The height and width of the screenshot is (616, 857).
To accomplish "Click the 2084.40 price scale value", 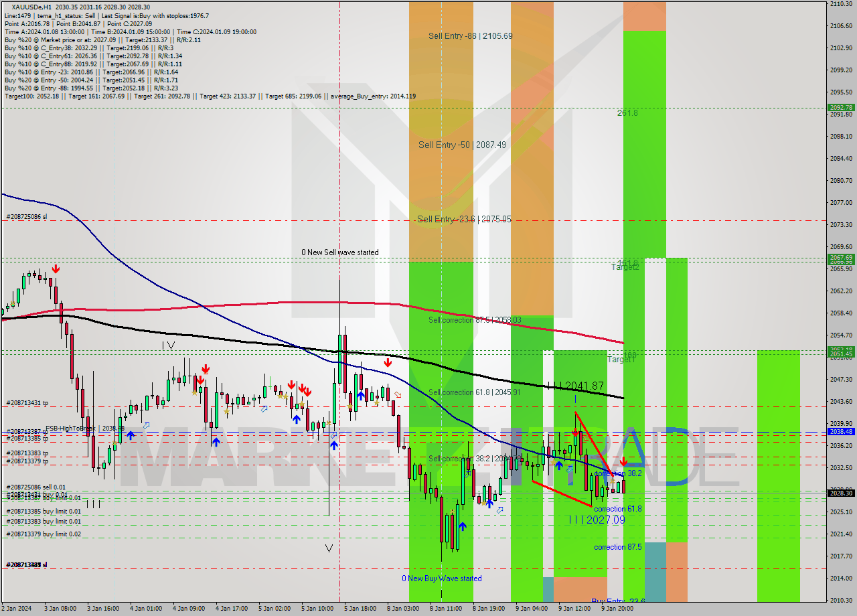I will click(840, 158).
